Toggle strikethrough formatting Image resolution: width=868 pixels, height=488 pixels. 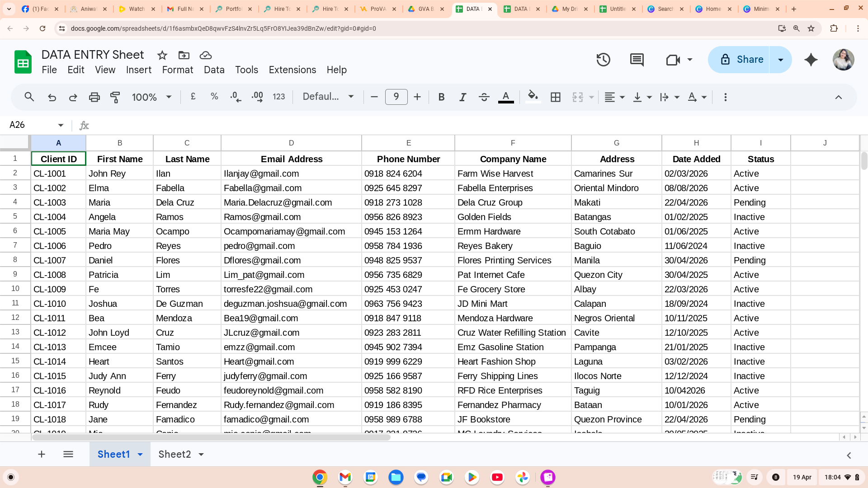(484, 97)
